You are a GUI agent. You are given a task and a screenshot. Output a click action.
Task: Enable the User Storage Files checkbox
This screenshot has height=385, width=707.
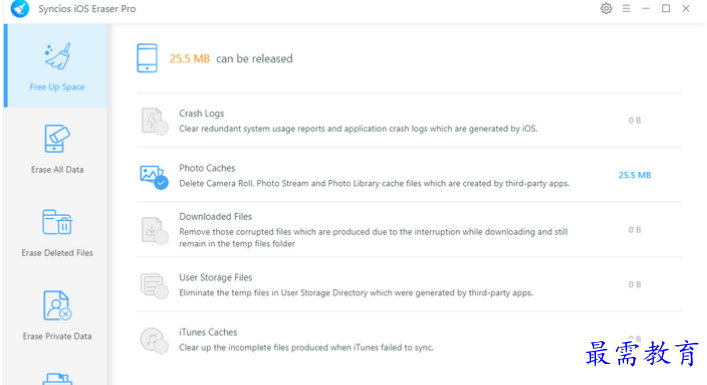click(161, 292)
